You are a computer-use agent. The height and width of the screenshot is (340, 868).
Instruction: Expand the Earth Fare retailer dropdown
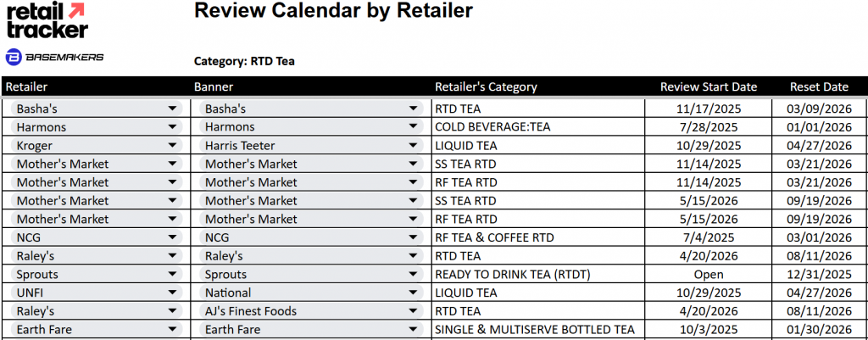click(173, 330)
